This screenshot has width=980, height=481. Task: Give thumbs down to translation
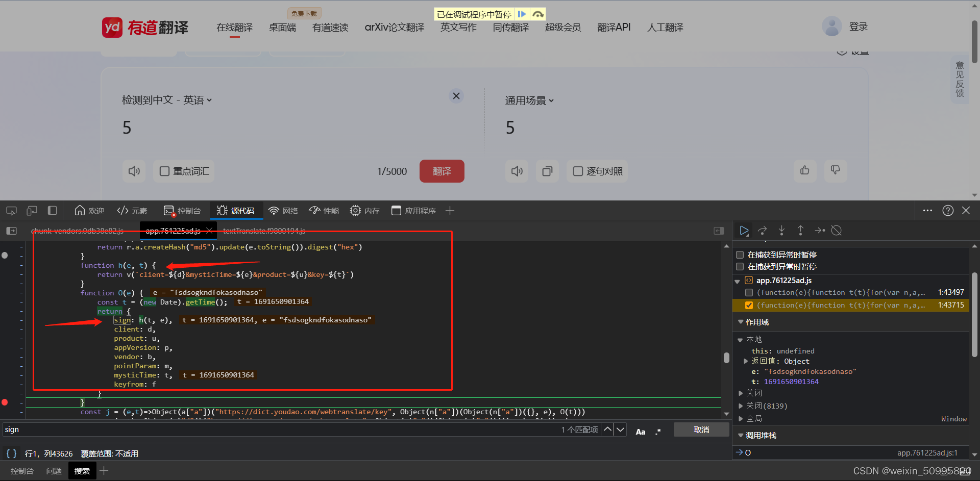[x=836, y=170]
